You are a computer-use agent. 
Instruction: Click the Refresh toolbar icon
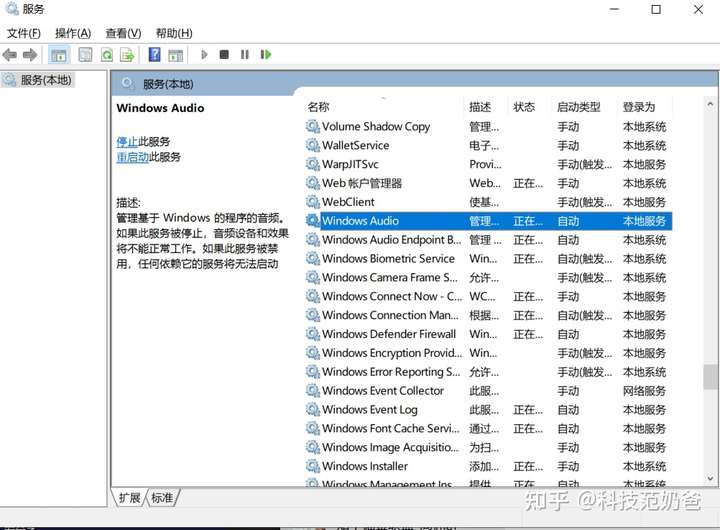point(107,55)
